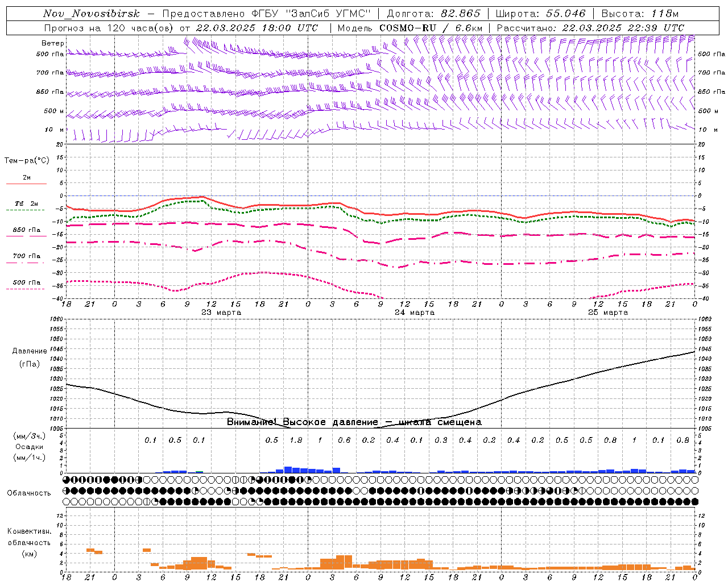
Task: Click the 1045 value on right pressure axis
Action: 705,349
